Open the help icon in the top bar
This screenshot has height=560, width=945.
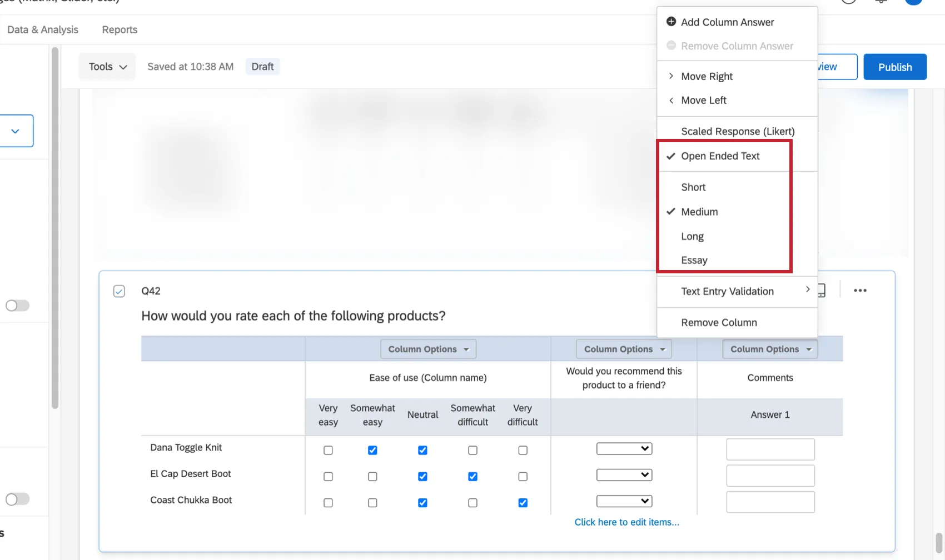[849, 1]
